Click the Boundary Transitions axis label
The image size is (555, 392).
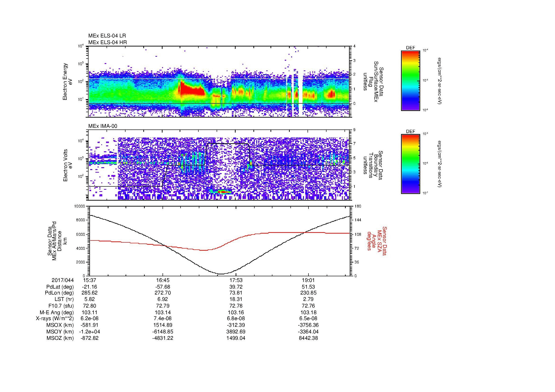click(x=373, y=166)
